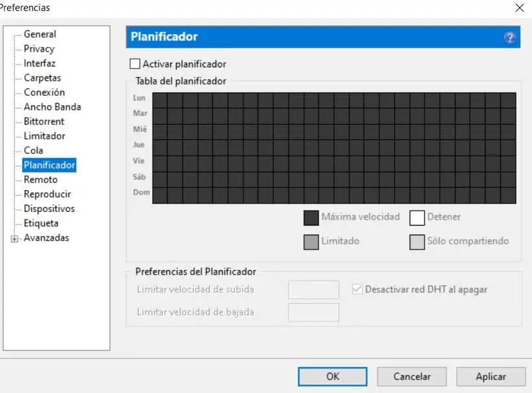The image size is (532, 393).
Task: Select Ancho Banda section
Action: tap(52, 107)
